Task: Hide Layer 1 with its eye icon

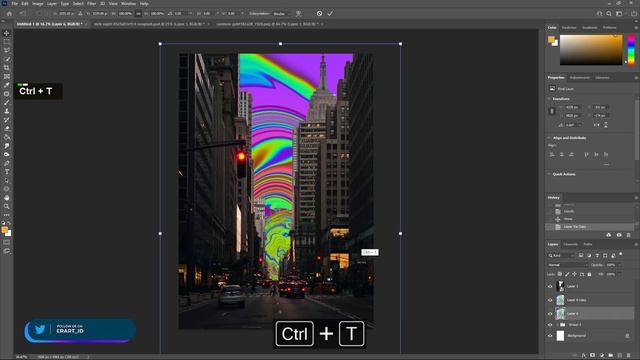Action: [x=550, y=287]
